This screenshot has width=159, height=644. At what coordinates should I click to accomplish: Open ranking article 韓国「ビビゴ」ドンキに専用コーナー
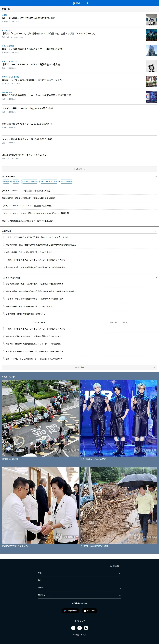(x=34, y=359)
